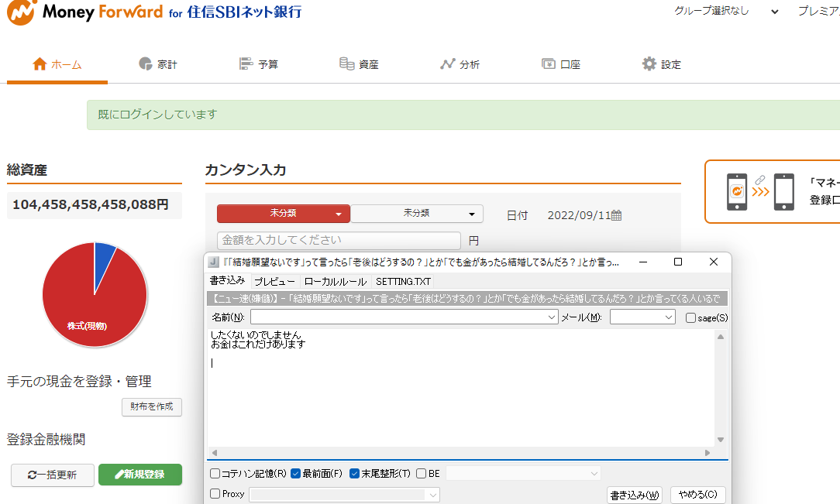
Task: Click the Money Forward logo icon
Action: [x=22, y=12]
